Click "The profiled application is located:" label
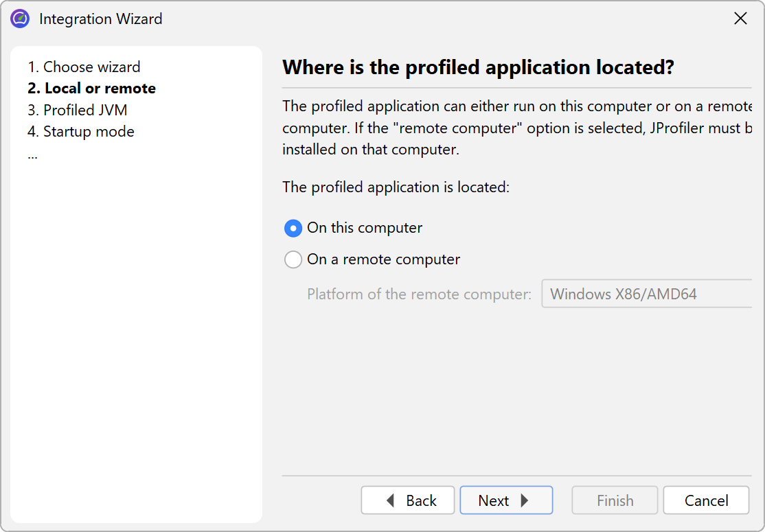The image size is (765, 532). point(396,187)
